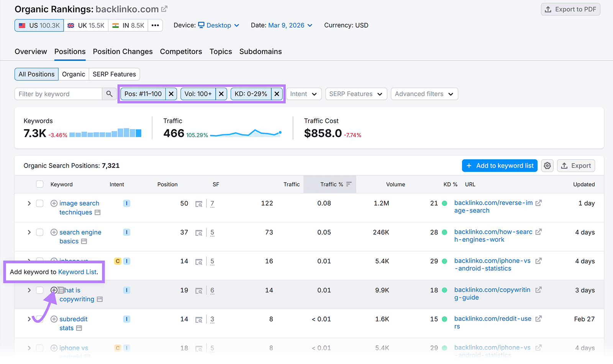Click the settings gear above the positions table
This screenshot has width=613, height=364.
click(x=547, y=165)
